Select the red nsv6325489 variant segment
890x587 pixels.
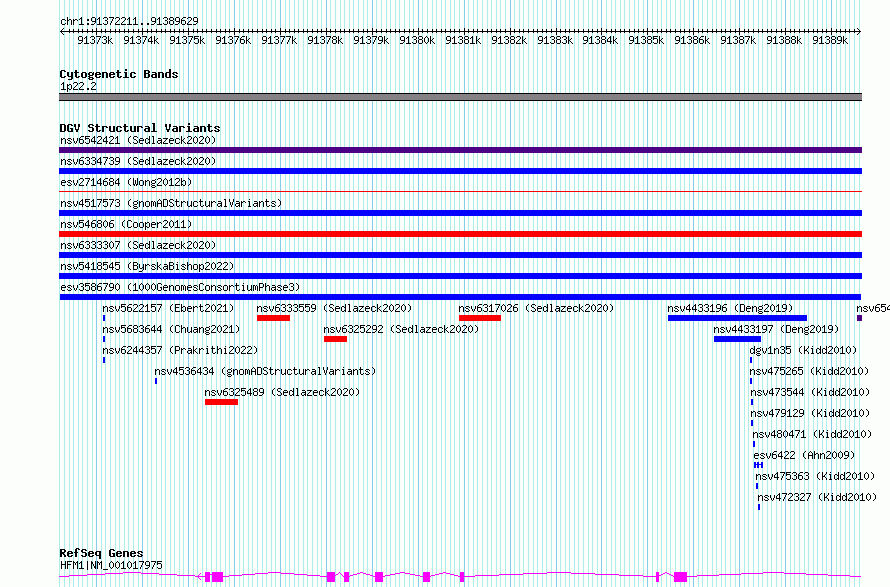[221, 402]
